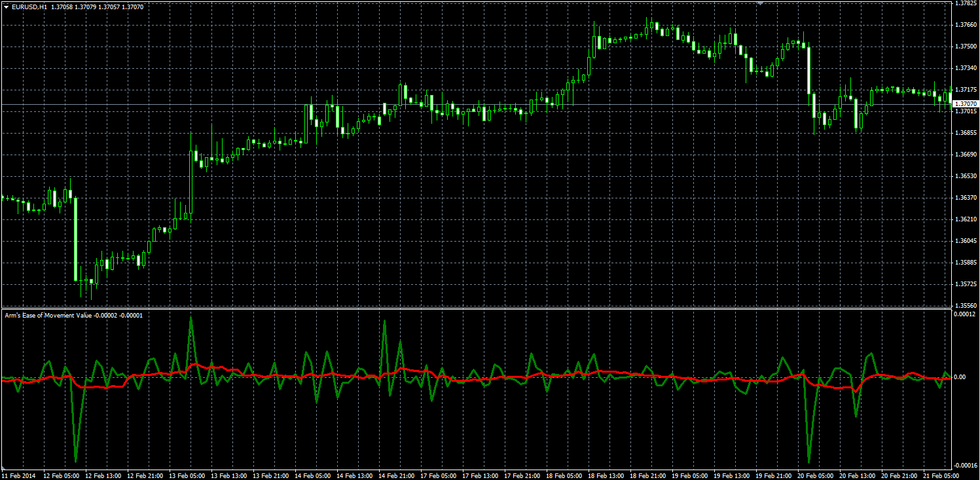This screenshot has width=980, height=480.
Task: Click price axis value 1.37825
Action: pyautogui.click(x=966, y=3)
